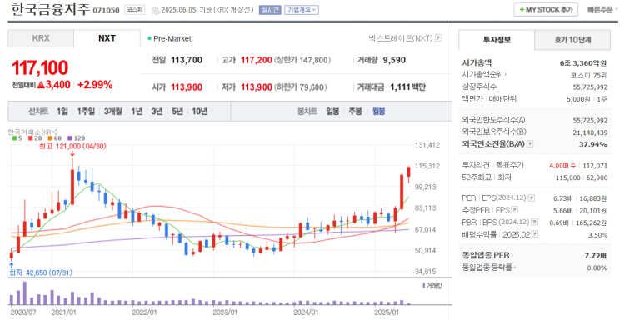The height and width of the screenshot is (320, 644).
Task: Select 10년 line chart period
Action: click(x=200, y=112)
